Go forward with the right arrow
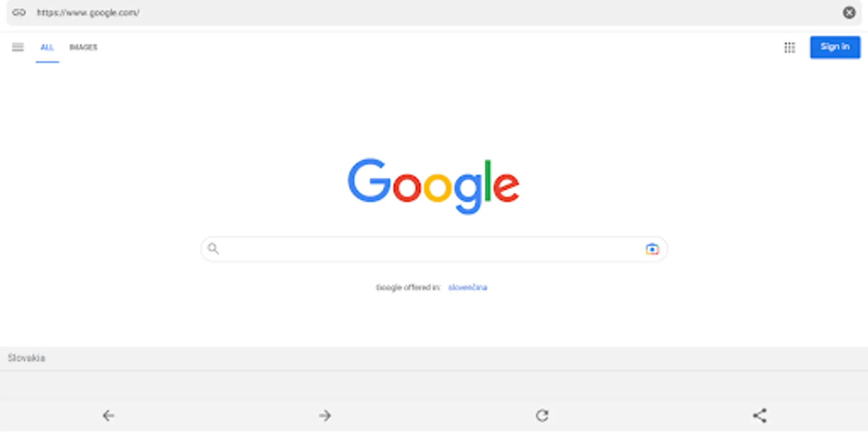 coord(325,415)
